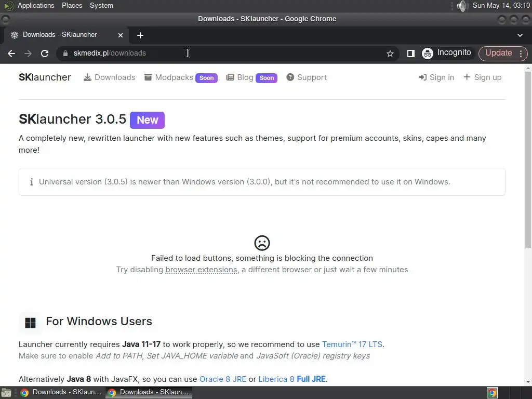Viewport: 532px width, 399px height.
Task: Click the system logo icon beside Applications
Action: point(8,6)
